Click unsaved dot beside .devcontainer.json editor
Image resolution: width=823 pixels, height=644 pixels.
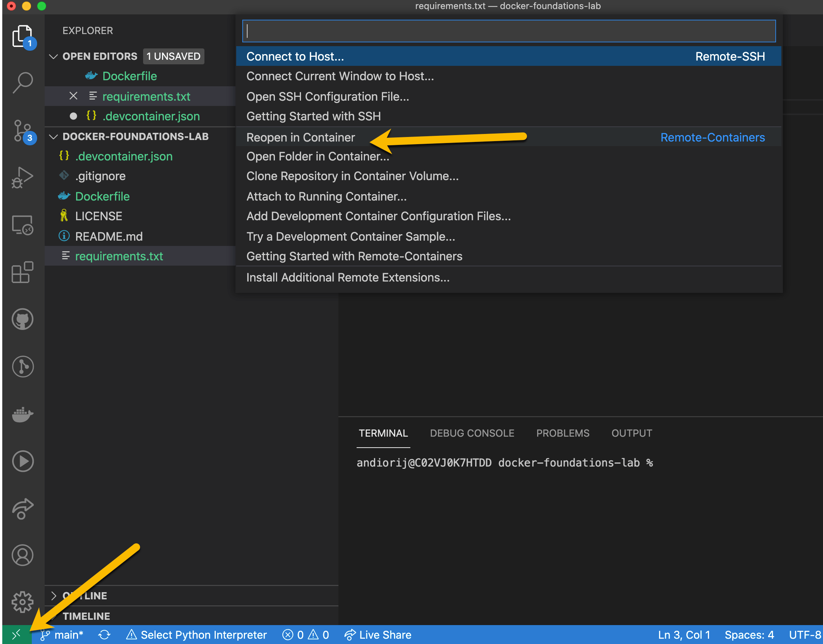click(73, 116)
